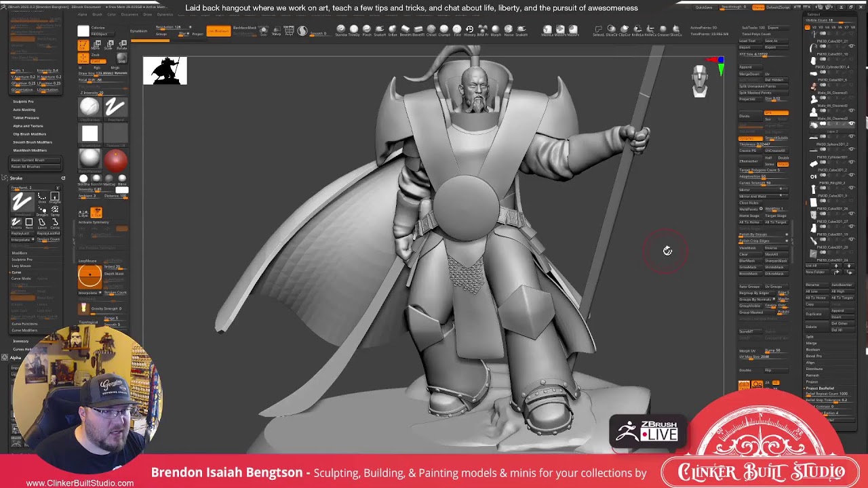Screen dimensions: 868x488
Task: Select the Crease brush icon
Action: pos(662,29)
